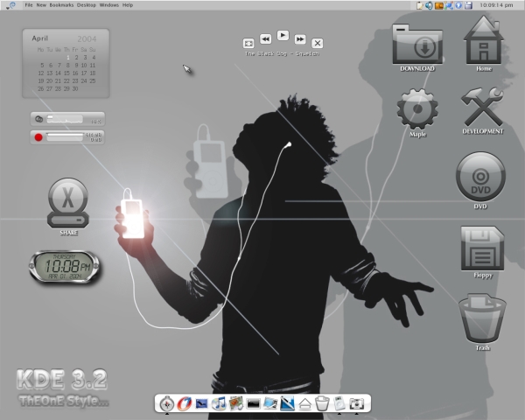This screenshot has height=420, width=525.
Task: Launch the music note player in the dock
Action: pos(219,403)
